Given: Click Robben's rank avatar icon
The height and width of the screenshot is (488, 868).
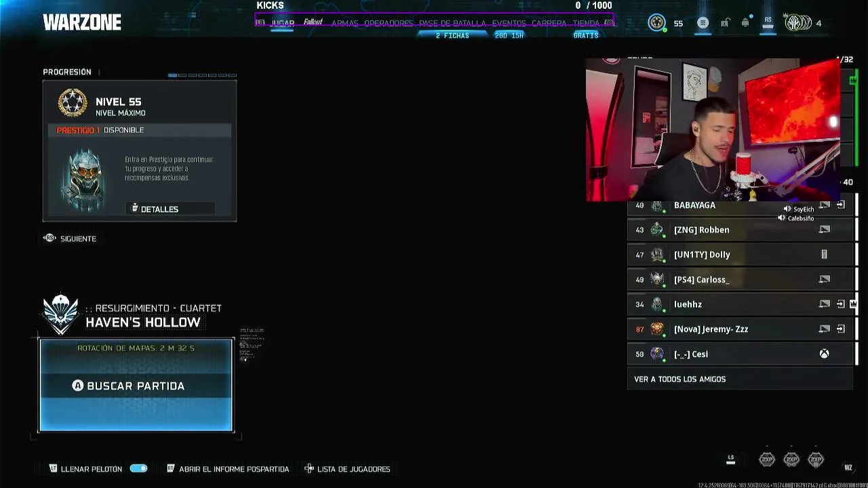Looking at the screenshot, I should (x=656, y=230).
